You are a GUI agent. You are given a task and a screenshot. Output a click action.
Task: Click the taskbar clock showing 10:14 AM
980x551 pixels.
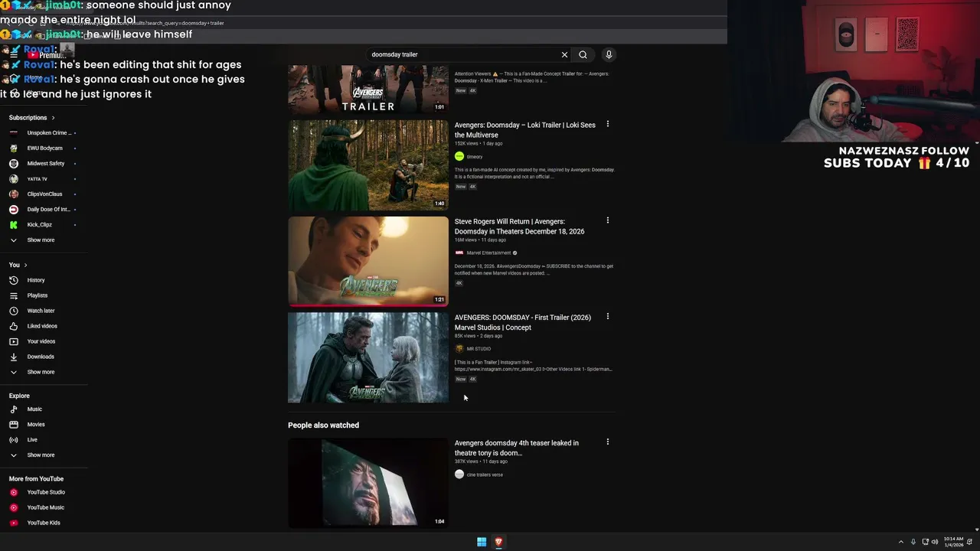coord(954,542)
